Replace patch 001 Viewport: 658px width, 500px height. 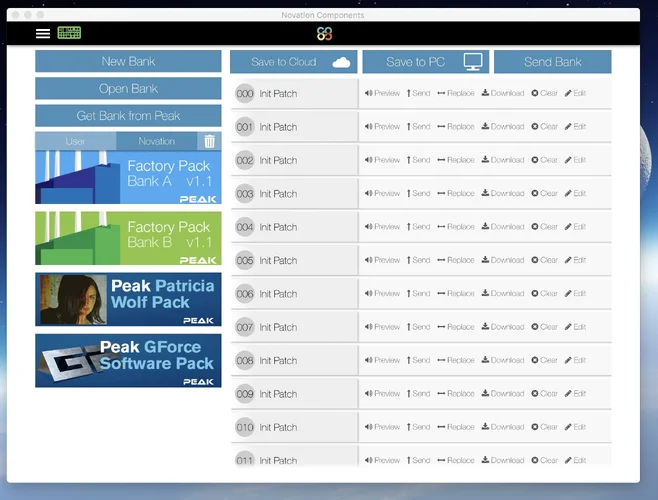coord(456,126)
